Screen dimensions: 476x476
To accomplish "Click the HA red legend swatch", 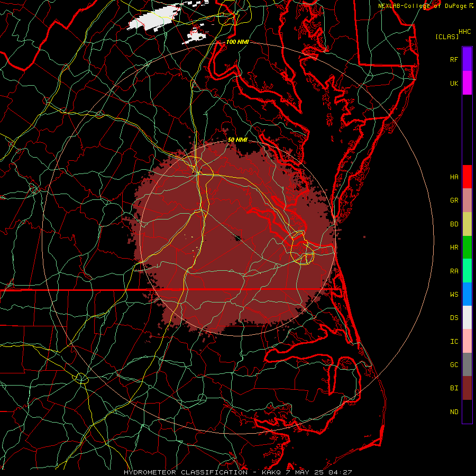I will 467,177.
